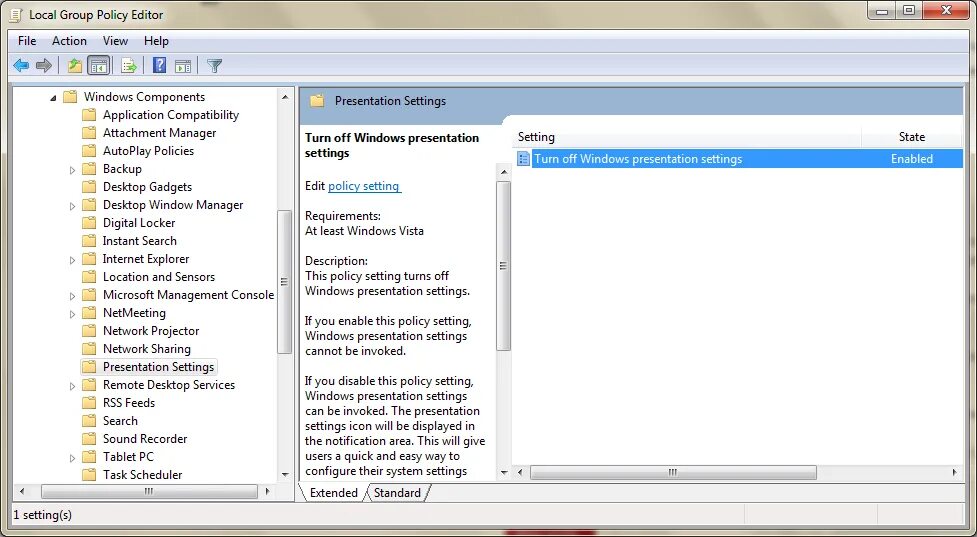977x537 pixels.
Task: Click the Sound Recorder folder icon
Action: (x=89, y=439)
